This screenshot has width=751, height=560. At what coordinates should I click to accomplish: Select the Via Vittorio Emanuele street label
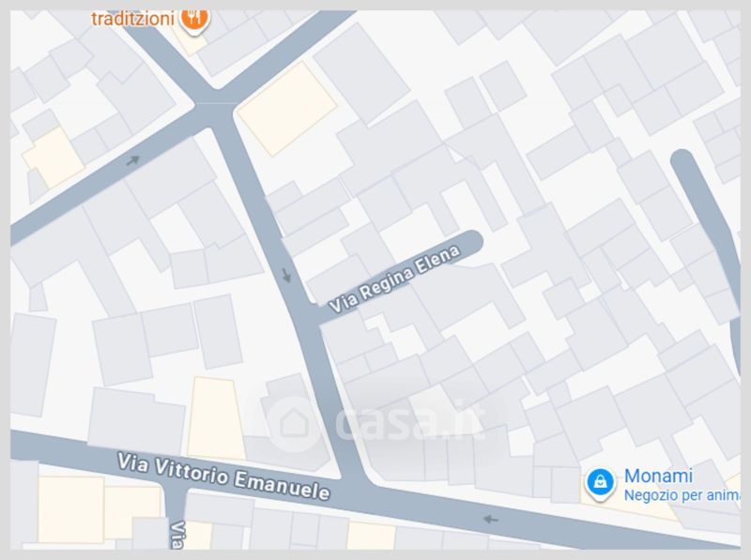[x=223, y=477]
